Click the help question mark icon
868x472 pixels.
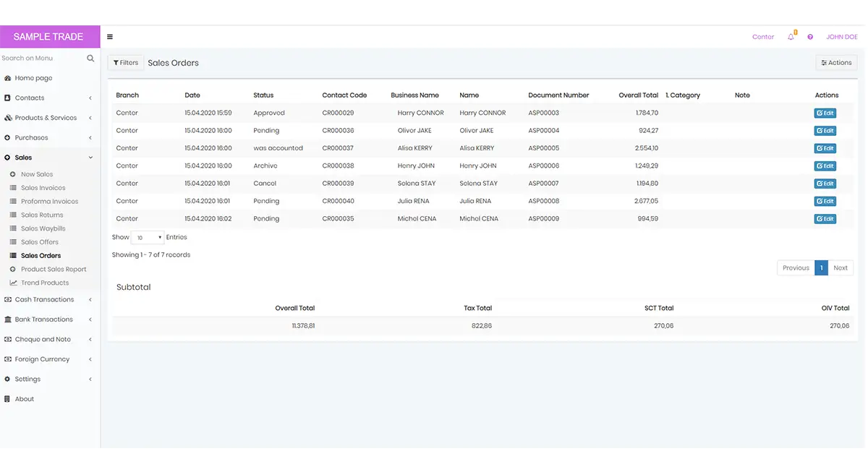(810, 37)
